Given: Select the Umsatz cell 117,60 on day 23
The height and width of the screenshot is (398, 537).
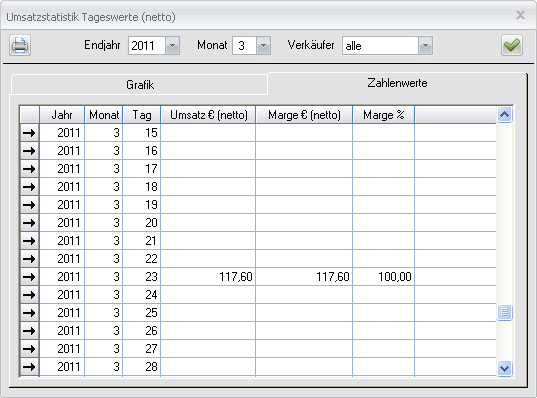Looking at the screenshot, I should coord(208,277).
